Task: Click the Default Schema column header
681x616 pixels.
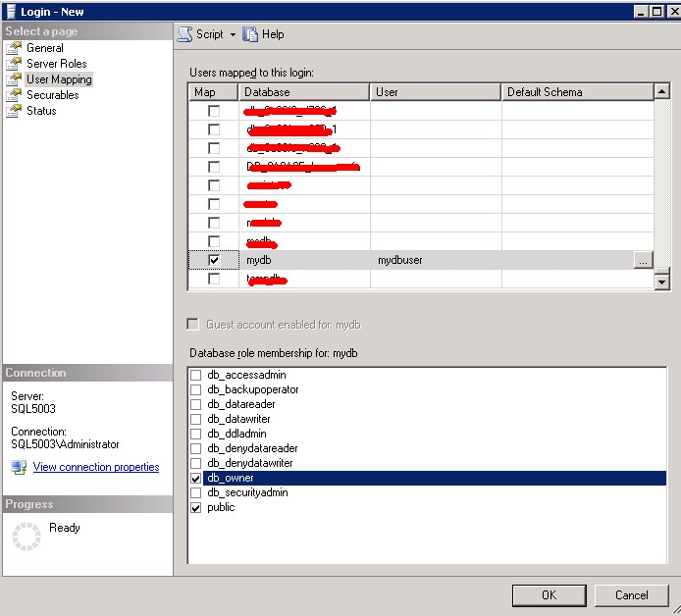Action: [577, 92]
